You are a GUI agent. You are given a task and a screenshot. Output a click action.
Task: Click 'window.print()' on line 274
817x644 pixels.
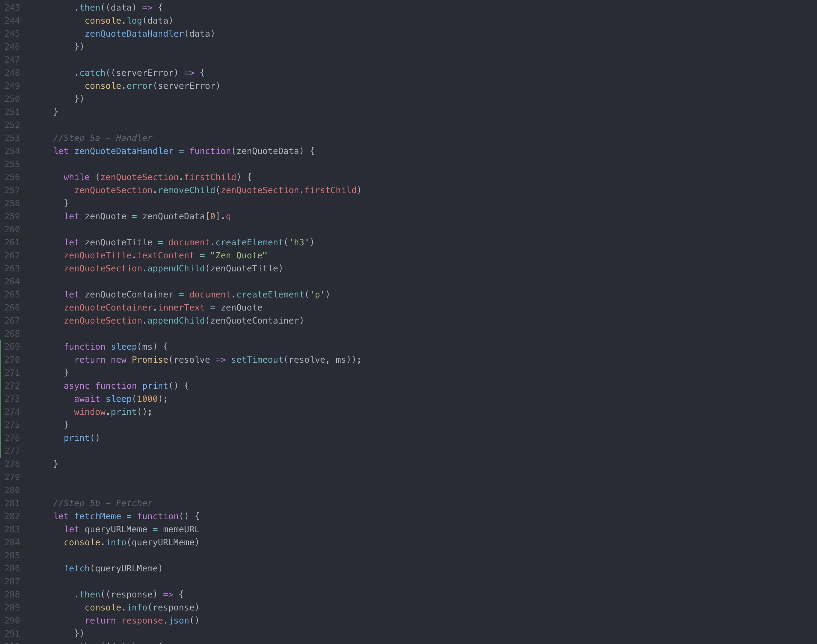pyautogui.click(x=111, y=412)
